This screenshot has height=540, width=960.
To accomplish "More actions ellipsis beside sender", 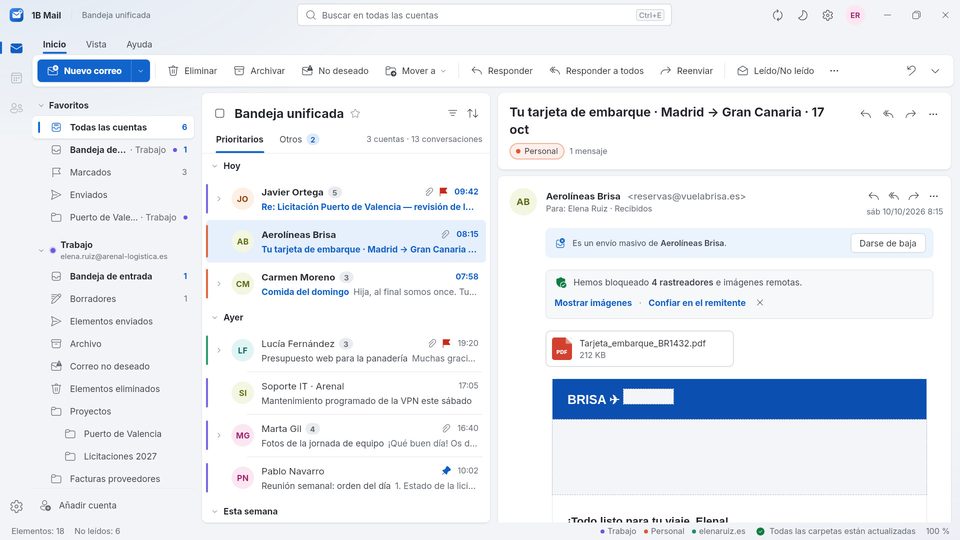I will pyautogui.click(x=934, y=196).
